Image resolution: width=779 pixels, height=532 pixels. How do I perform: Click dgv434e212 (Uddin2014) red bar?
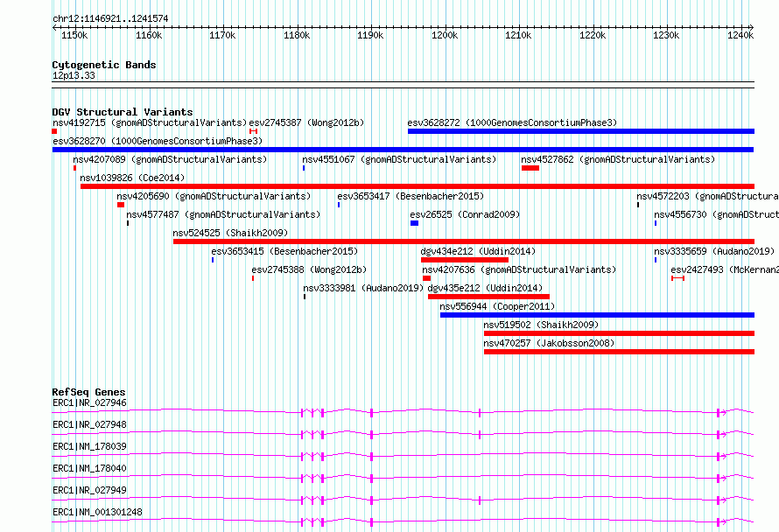pos(465,260)
